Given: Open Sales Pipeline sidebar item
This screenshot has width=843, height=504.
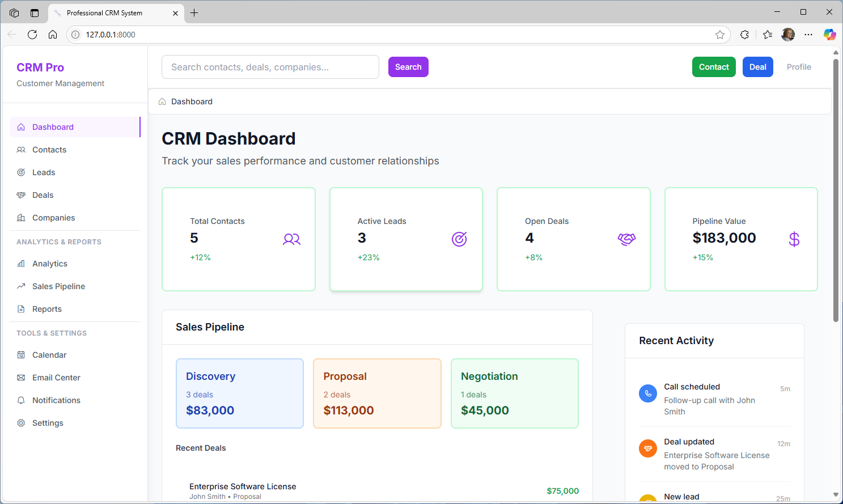Looking at the screenshot, I should [75, 286].
